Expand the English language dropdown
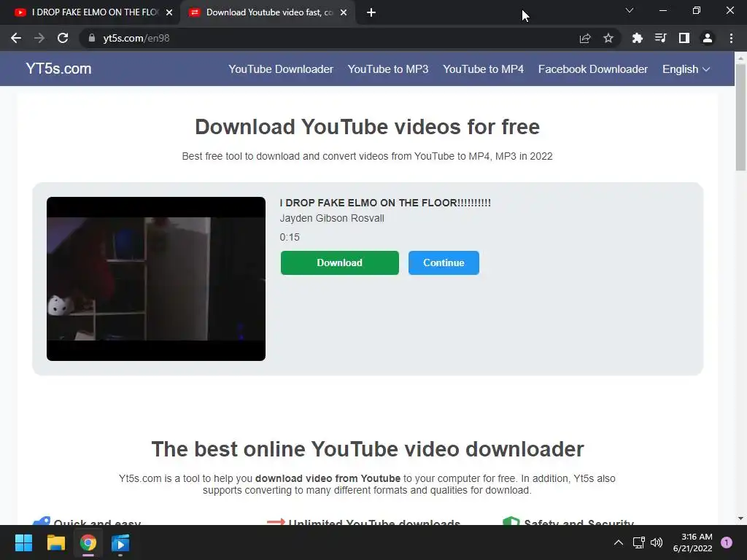747x560 pixels. 686,69
